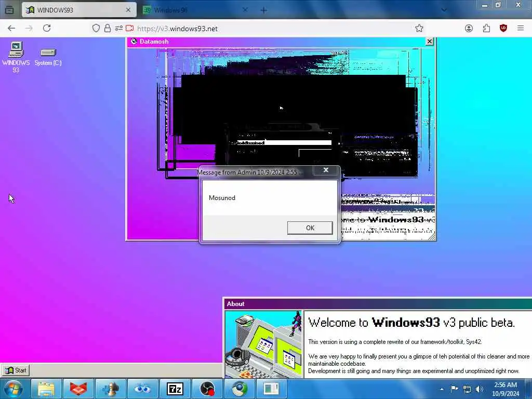This screenshot has height=399, width=532.
Task: Open the System (C:) drive icon
Action: coord(48,57)
